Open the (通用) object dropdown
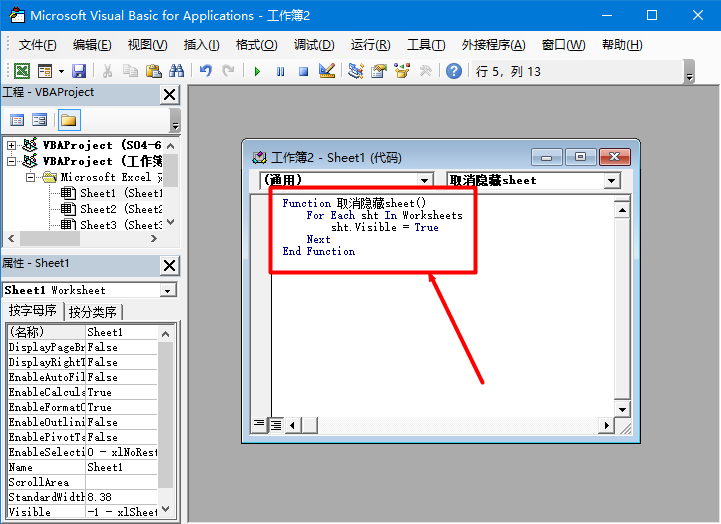 [x=424, y=180]
